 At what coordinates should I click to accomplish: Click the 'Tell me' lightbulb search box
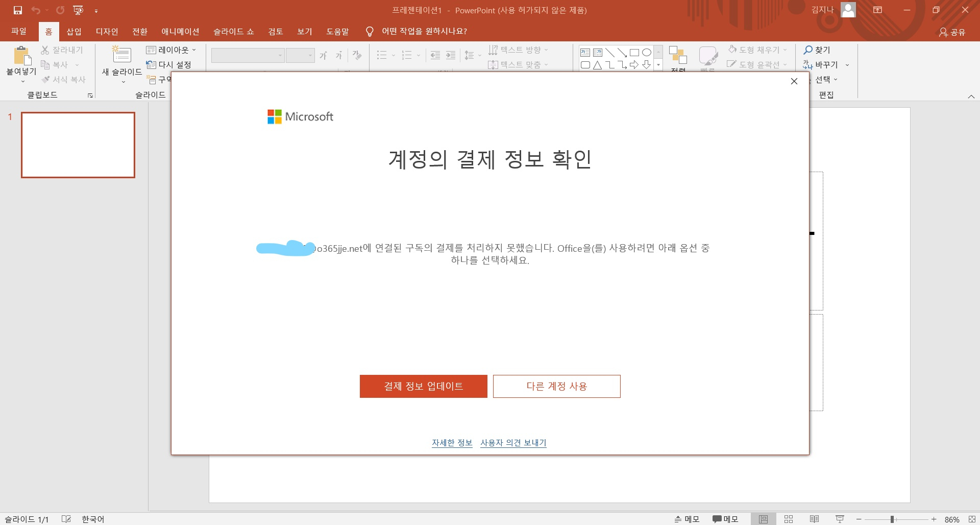point(417,32)
